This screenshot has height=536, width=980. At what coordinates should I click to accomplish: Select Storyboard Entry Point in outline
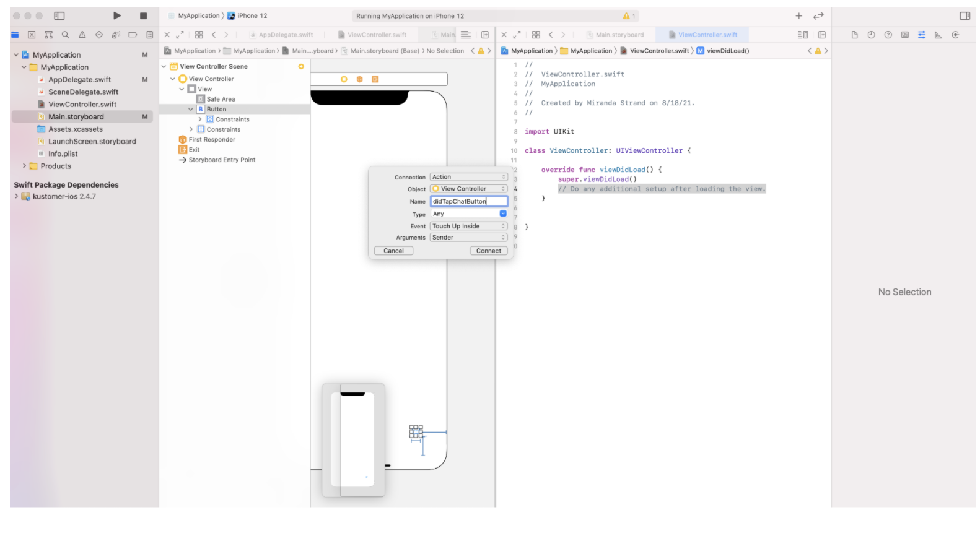tap(222, 160)
